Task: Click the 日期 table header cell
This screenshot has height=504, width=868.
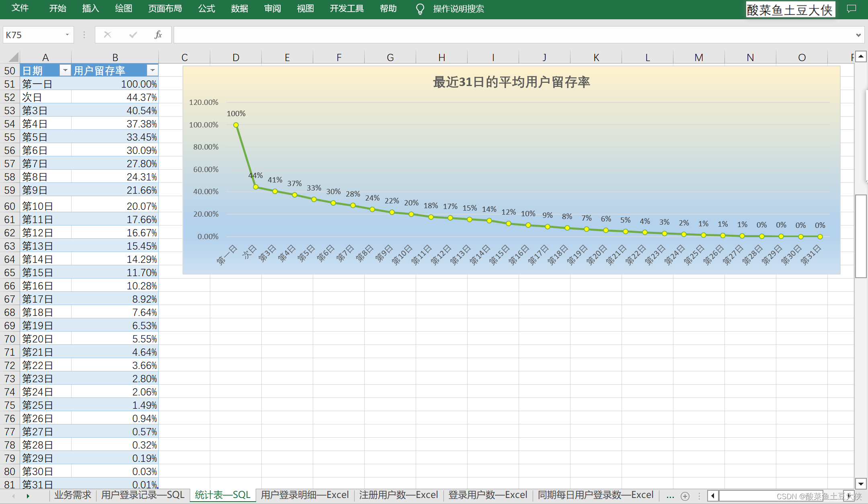Action: [x=45, y=70]
